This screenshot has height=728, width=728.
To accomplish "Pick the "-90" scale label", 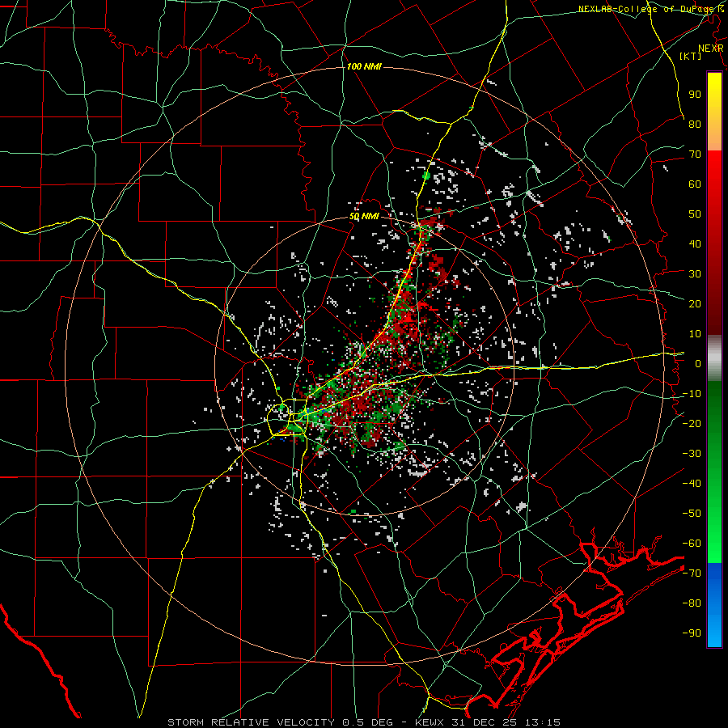I will 692,633.
